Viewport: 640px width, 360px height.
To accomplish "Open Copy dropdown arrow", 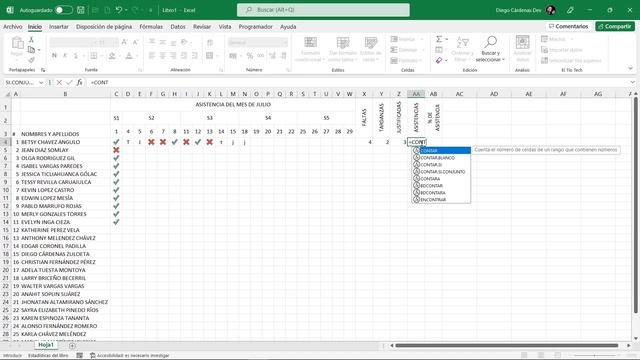I will [39, 50].
